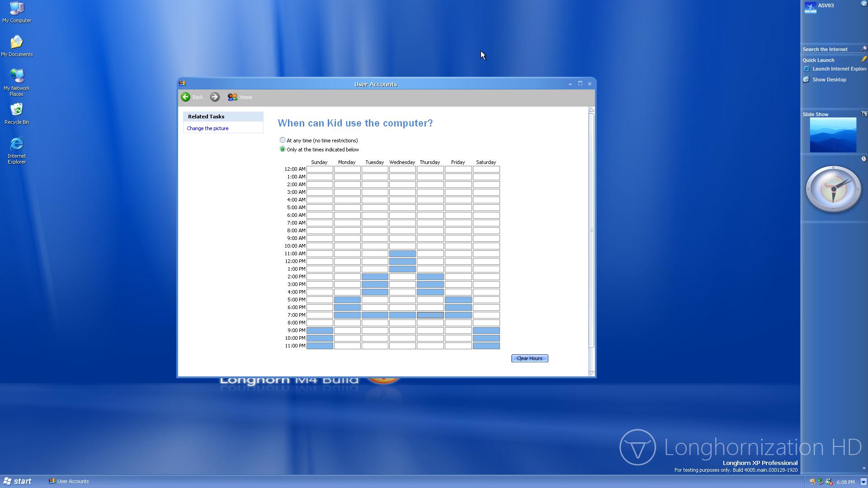The height and width of the screenshot is (488, 868).
Task: Click the 'Change the picture' link
Action: coord(208,128)
